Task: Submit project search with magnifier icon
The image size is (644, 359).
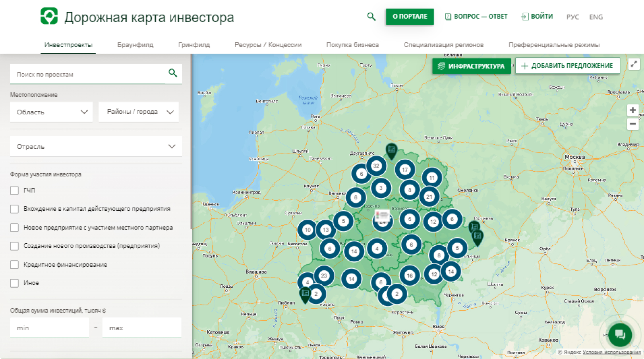Action: [173, 73]
